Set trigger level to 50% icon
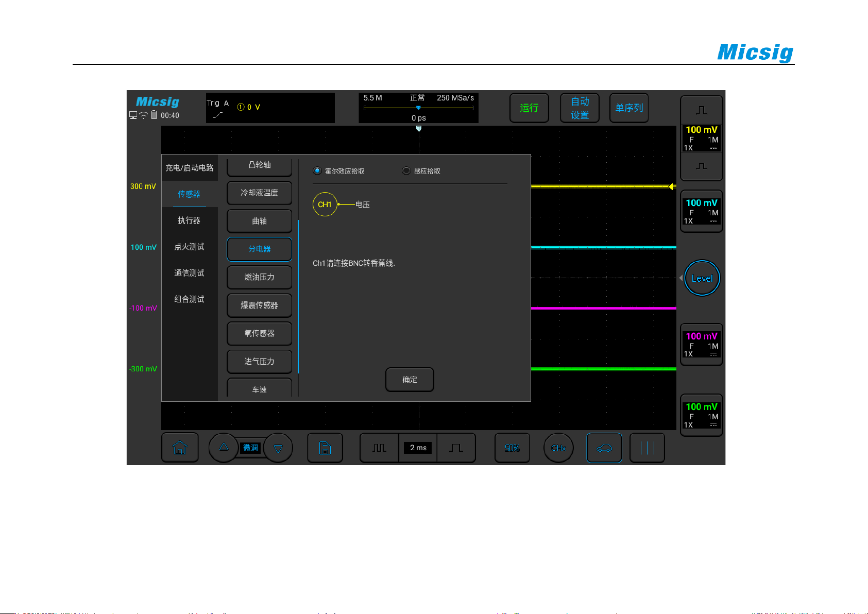This screenshot has height=614, width=868. click(512, 448)
